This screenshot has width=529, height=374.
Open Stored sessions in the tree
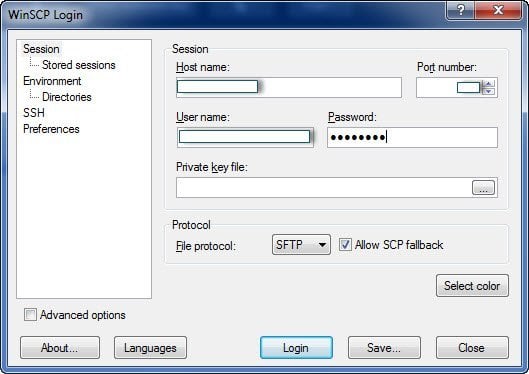coord(79,65)
